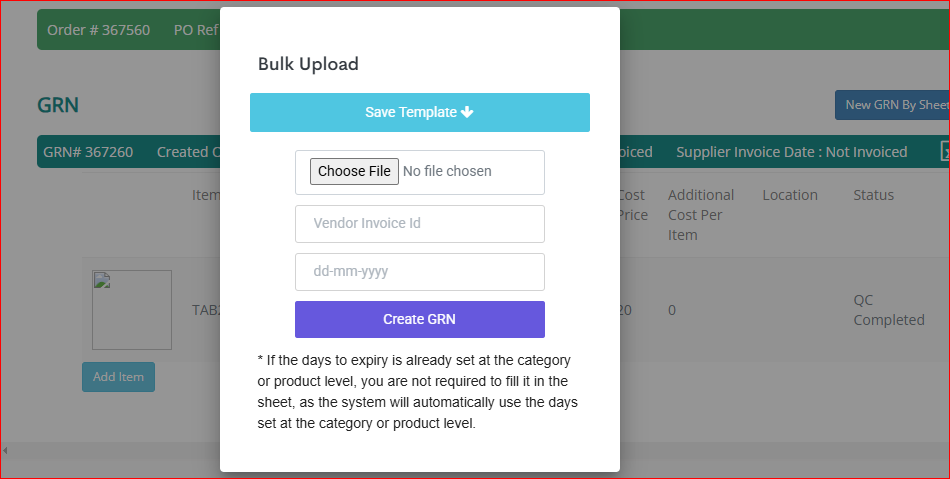Click the No file chosen label

(x=447, y=171)
